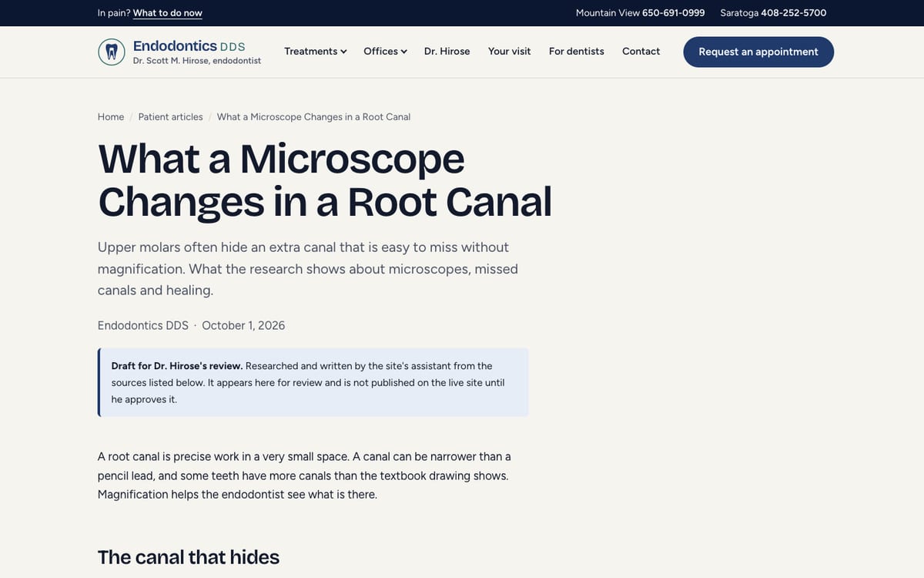Call Saratoga office number 408-252-5700
This screenshot has height=578, width=924.
pos(793,13)
